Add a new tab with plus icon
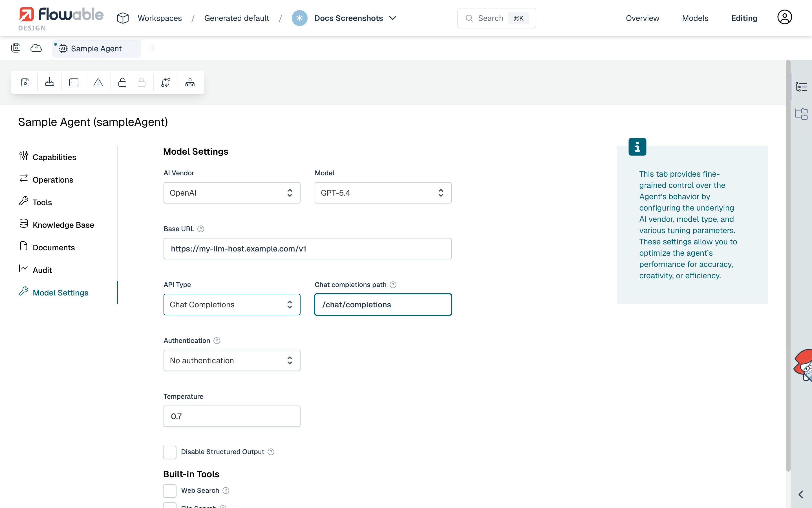This screenshot has height=508, width=812. point(153,48)
